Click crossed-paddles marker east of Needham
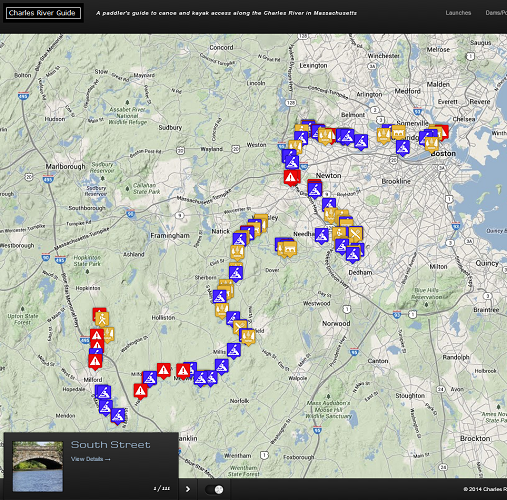The image size is (507, 500). pos(355,233)
